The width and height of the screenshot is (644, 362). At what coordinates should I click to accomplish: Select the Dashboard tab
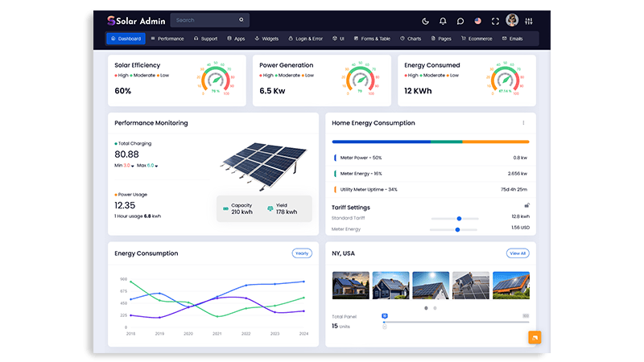tap(126, 39)
